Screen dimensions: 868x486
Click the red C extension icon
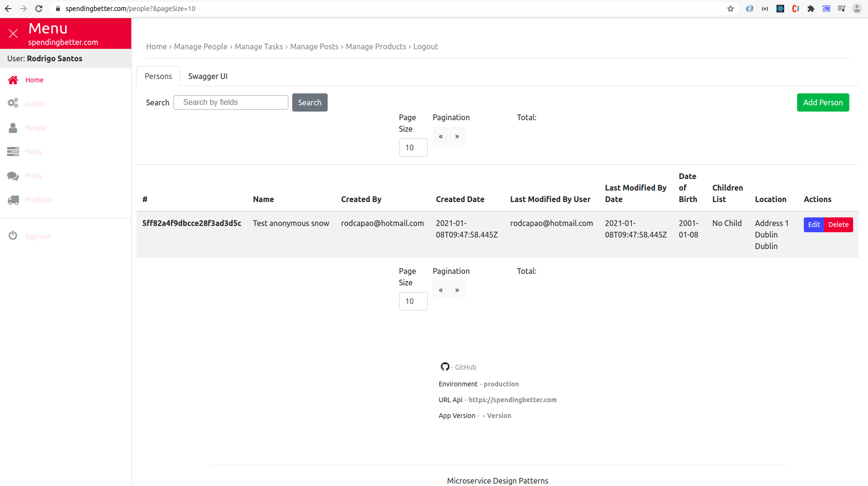[x=796, y=9]
